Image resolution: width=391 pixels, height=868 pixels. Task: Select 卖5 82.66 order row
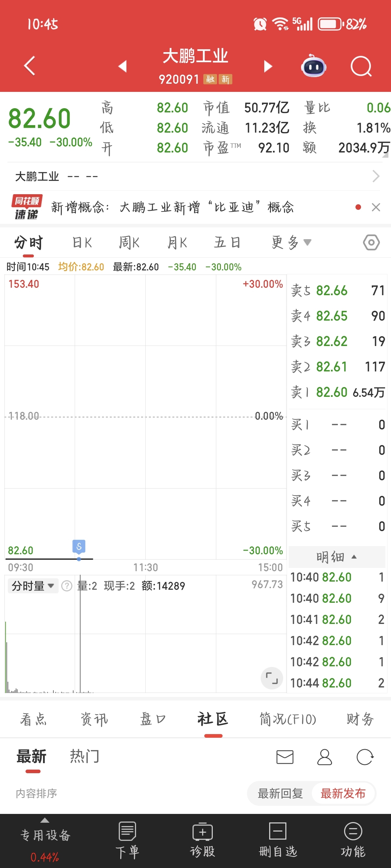click(338, 290)
